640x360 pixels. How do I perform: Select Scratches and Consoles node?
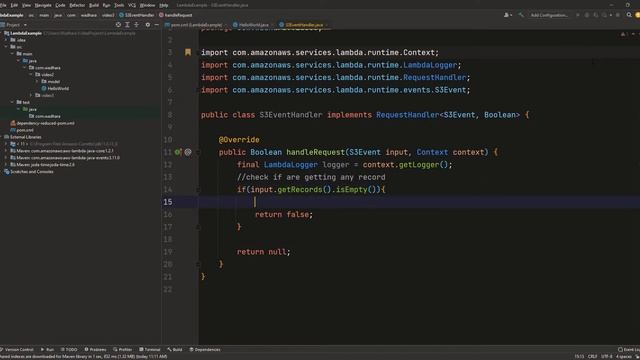point(29,172)
